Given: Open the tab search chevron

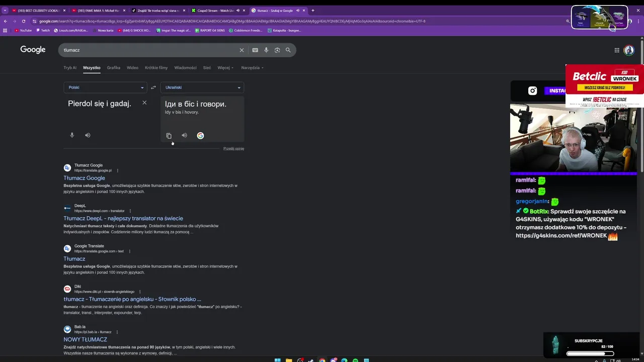Looking at the screenshot, I should (5, 10).
